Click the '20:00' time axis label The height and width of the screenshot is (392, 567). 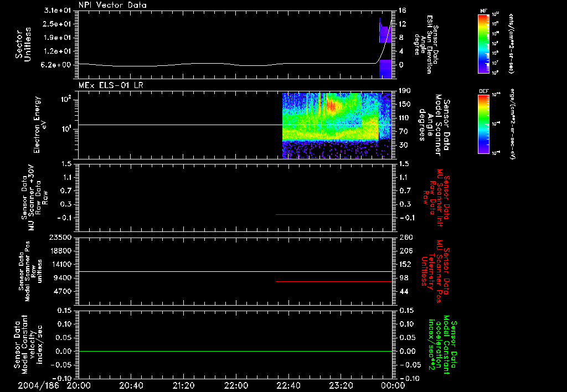pos(79,385)
